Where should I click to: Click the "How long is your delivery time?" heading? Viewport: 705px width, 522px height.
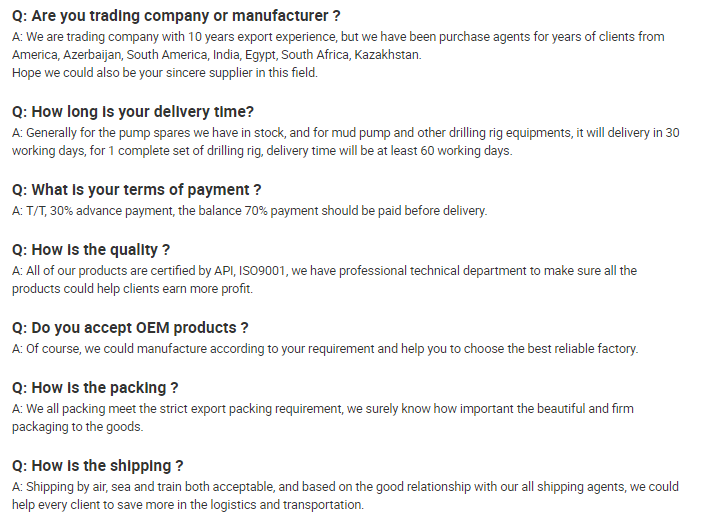coord(133,111)
